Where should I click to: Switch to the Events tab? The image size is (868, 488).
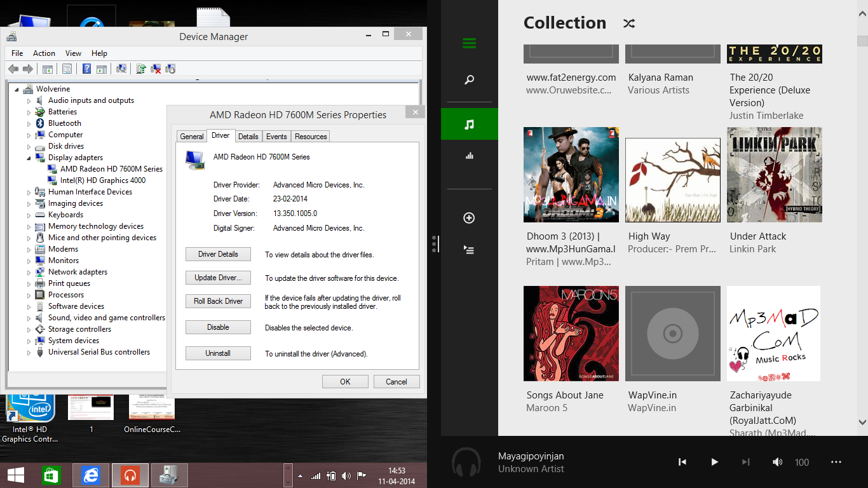[276, 137]
